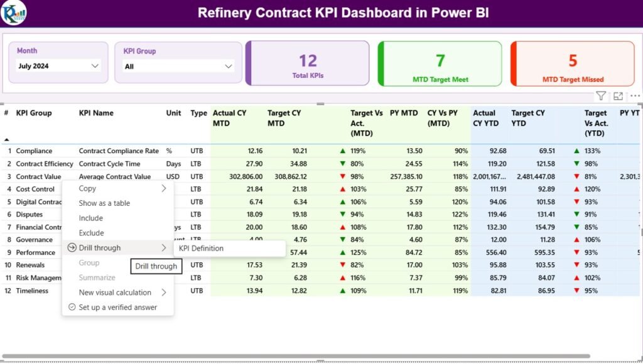Click red down arrow in Contract Value MTD row

pyautogui.click(x=342, y=176)
